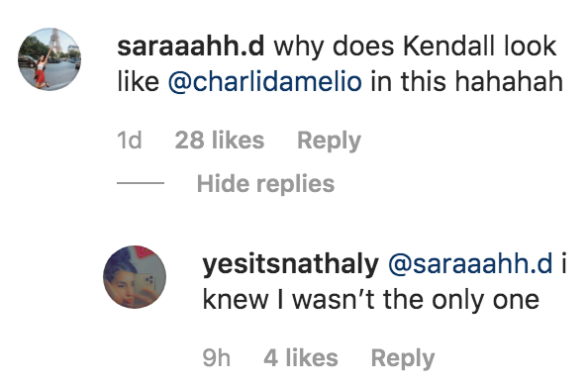Screen dimensions: 588x386
Task: Click the text 'in this hahahah'
Action: point(467,81)
